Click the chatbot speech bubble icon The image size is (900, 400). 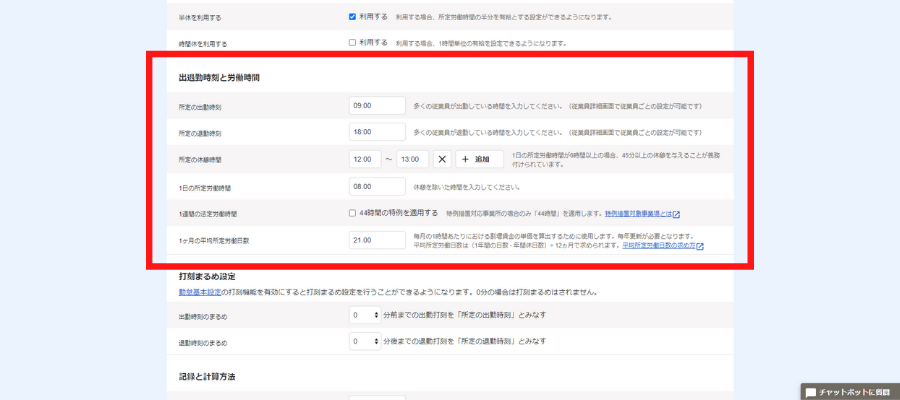[x=811, y=392]
